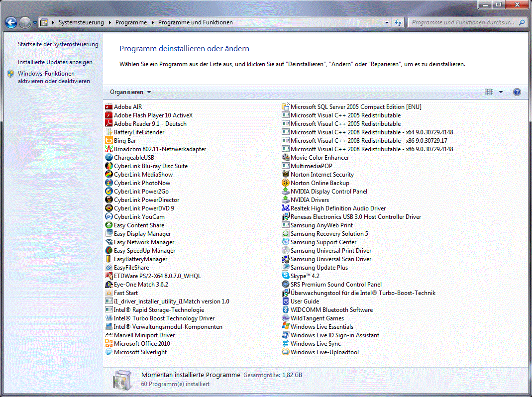
Task: Click the change view icon button
Action: point(489,92)
